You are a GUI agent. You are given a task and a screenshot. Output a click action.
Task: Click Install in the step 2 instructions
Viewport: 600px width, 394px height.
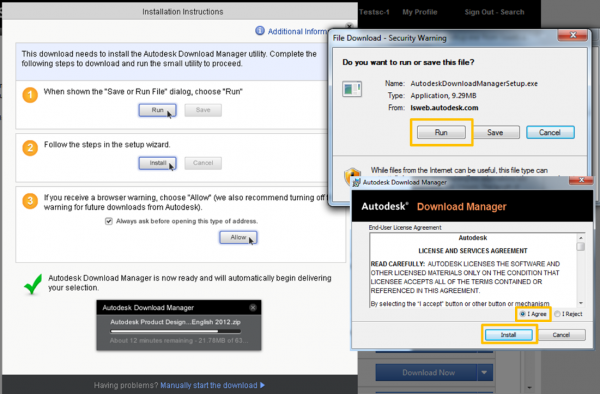click(157, 163)
